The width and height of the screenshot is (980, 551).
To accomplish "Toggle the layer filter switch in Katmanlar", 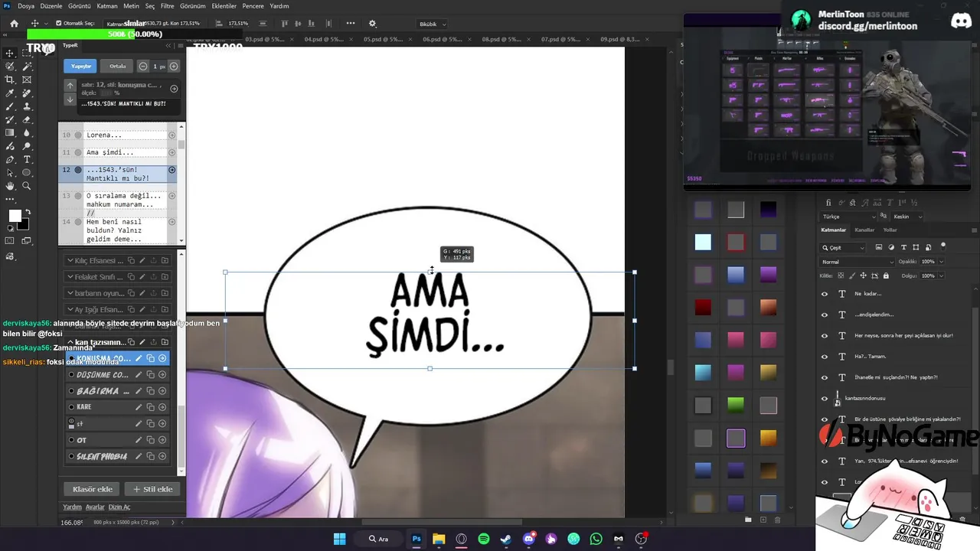I will pyautogui.click(x=943, y=246).
